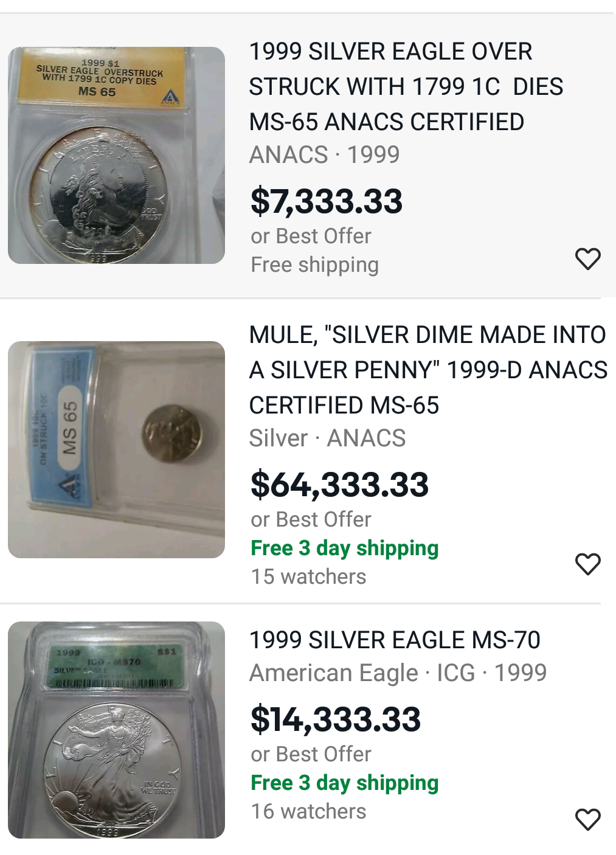
Task: Open the ICG MS-70 Silver Eagle photo
Action: [116, 730]
